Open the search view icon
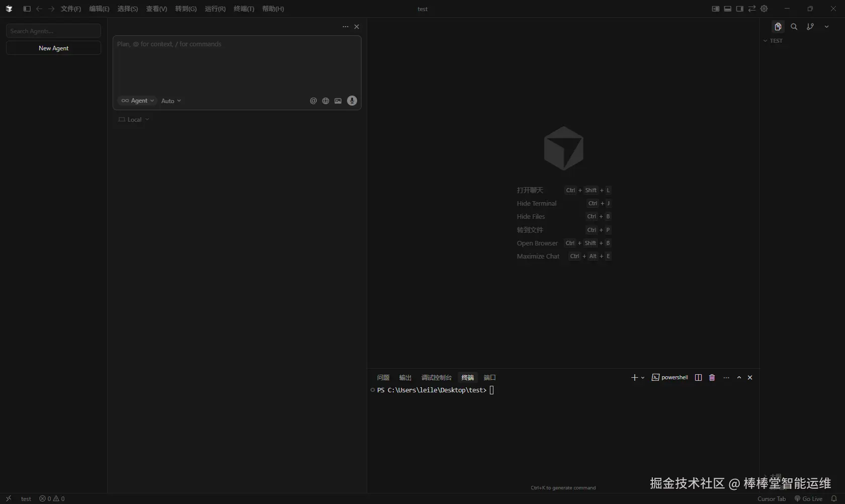Viewport: 845px width, 504px height. (x=794, y=27)
